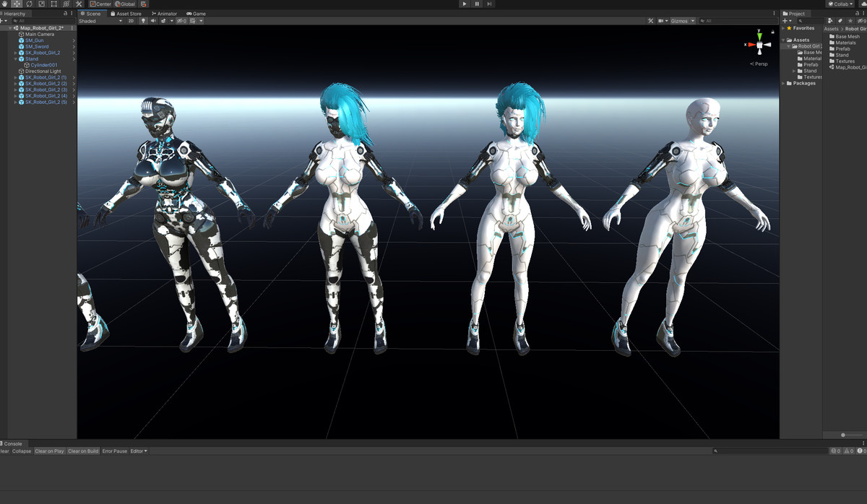The height and width of the screenshot is (504, 867).
Task: Open the Asset Store tab
Action: point(126,14)
